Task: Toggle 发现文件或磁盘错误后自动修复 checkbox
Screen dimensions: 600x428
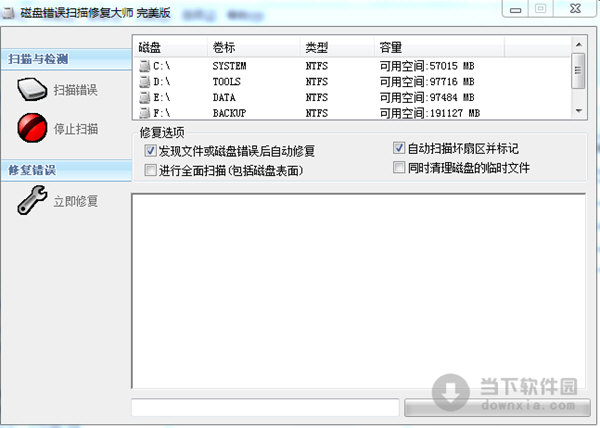Action: tap(150, 151)
